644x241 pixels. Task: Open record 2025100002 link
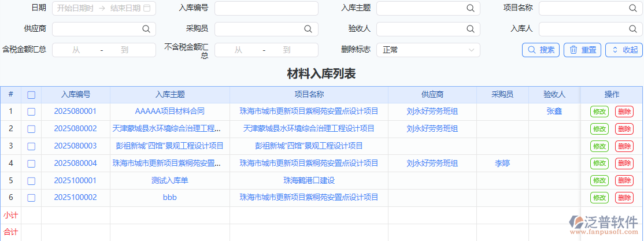point(76,198)
